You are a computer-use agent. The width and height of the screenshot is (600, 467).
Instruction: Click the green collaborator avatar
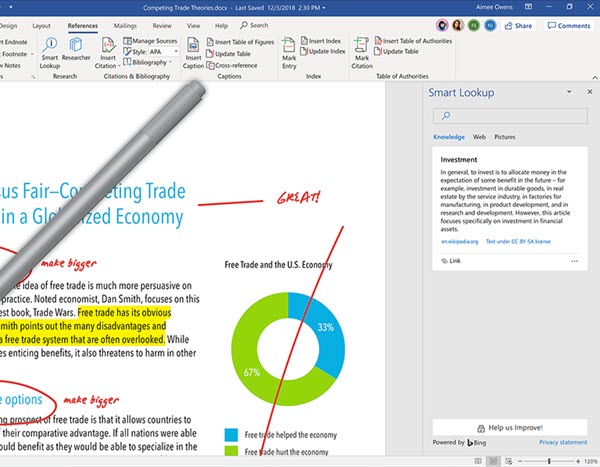474,26
